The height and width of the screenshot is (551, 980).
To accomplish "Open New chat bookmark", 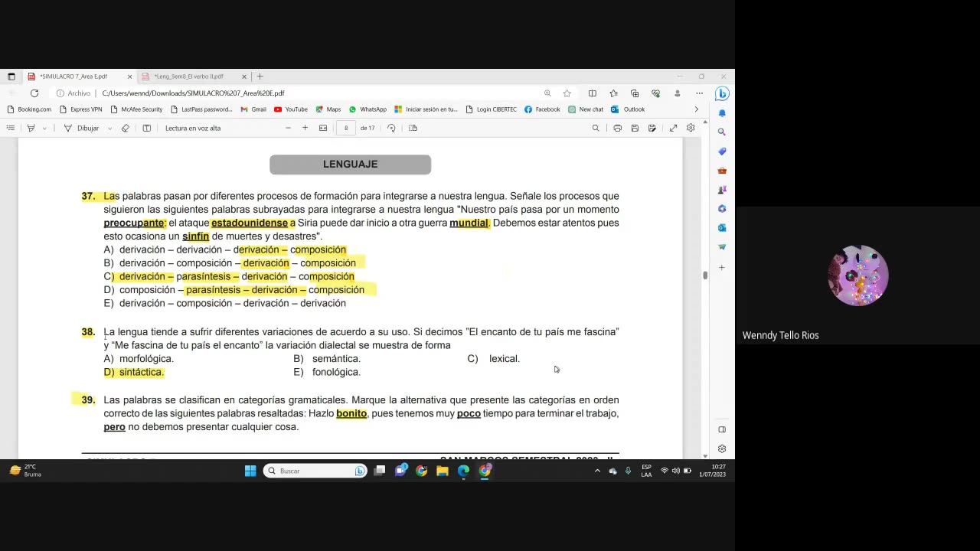I will coord(586,109).
